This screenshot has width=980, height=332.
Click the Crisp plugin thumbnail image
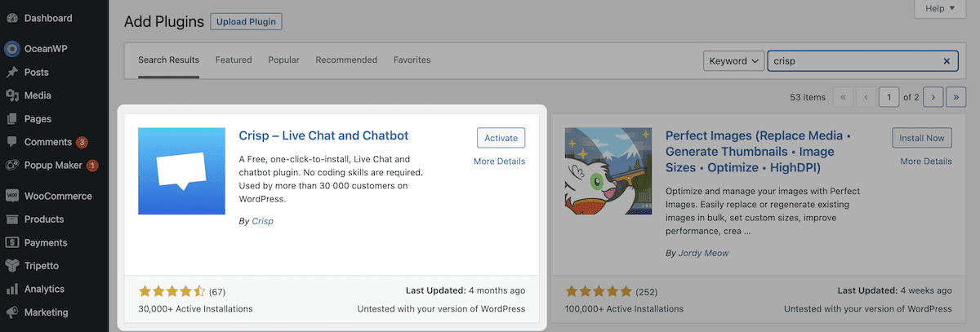(x=181, y=171)
